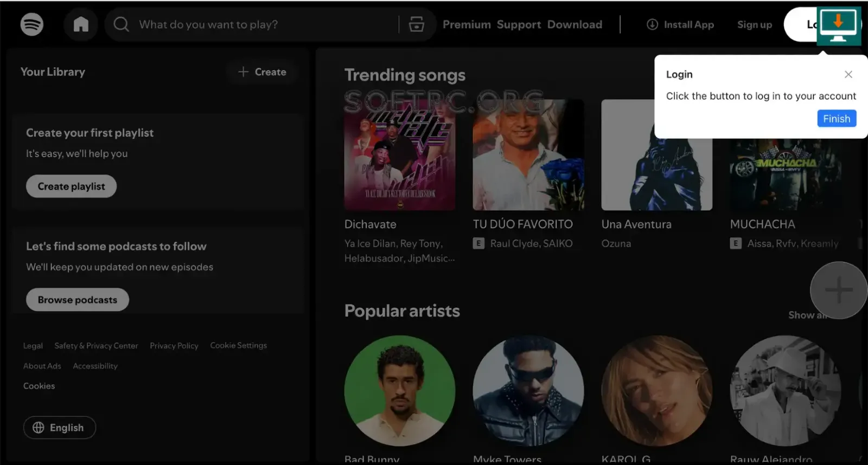Click 'Raul Clyde, SAIKO' artist text
Image resolution: width=868 pixels, height=465 pixels.
coord(532,244)
